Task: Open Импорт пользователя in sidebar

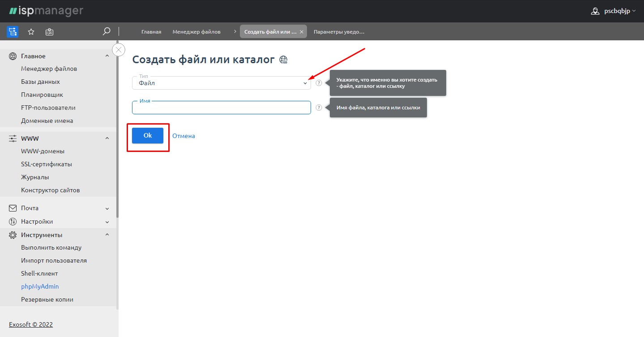Action: coord(54,260)
